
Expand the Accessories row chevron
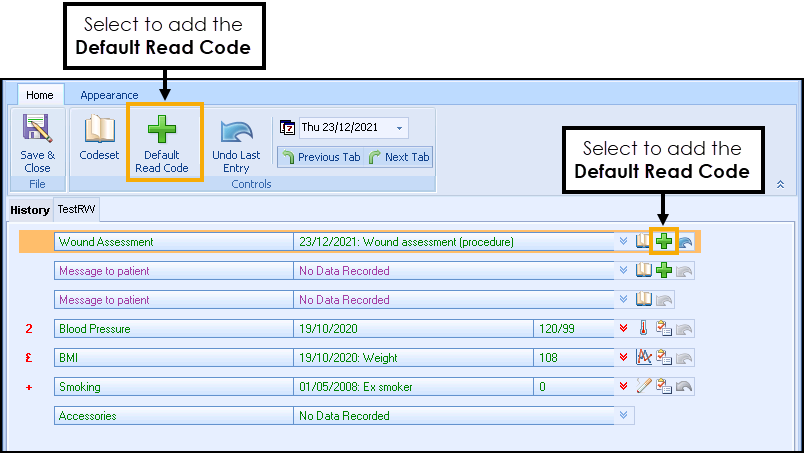click(625, 415)
